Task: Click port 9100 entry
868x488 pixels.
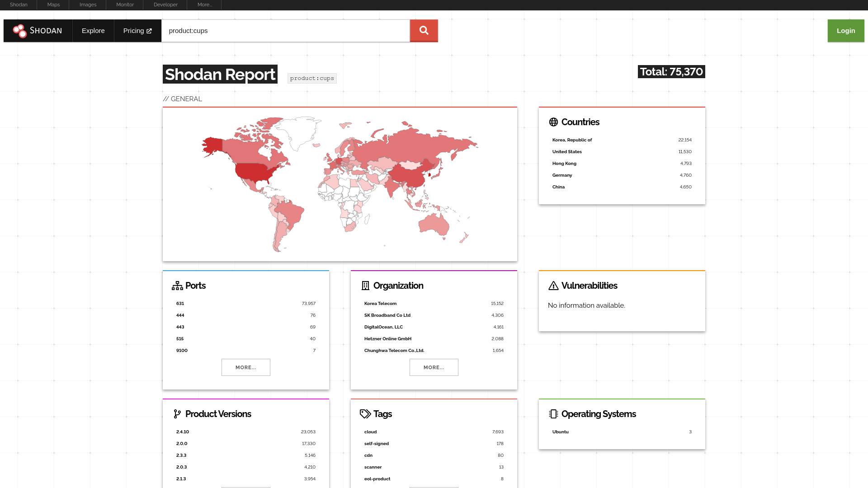Action: 246,351
